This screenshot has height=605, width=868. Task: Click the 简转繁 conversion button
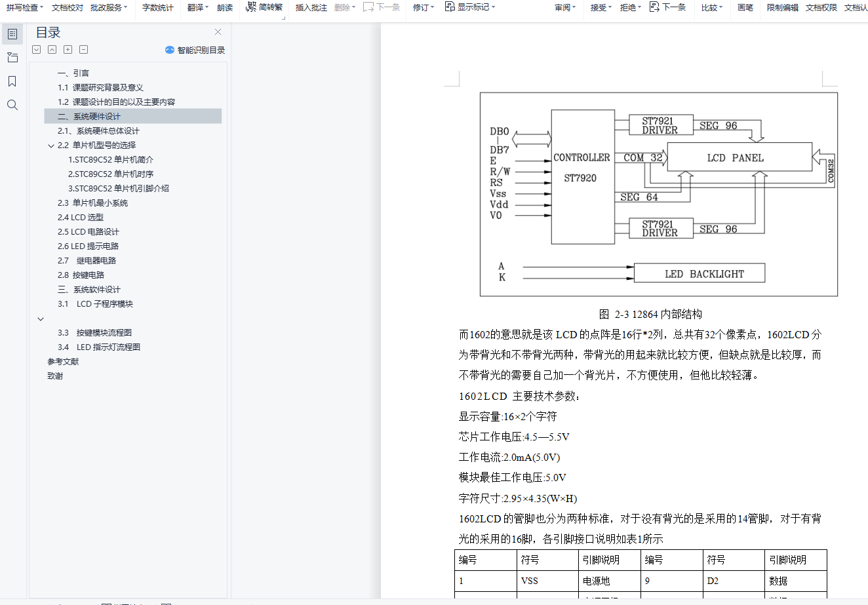click(x=264, y=7)
